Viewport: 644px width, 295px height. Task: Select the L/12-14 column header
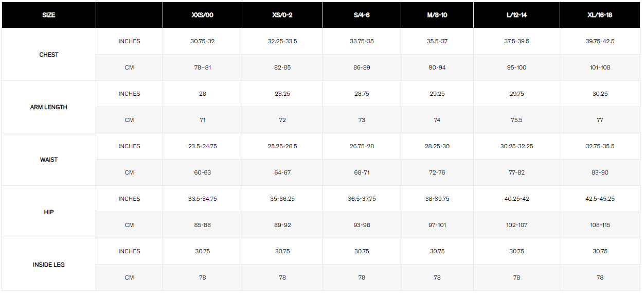tap(516, 15)
